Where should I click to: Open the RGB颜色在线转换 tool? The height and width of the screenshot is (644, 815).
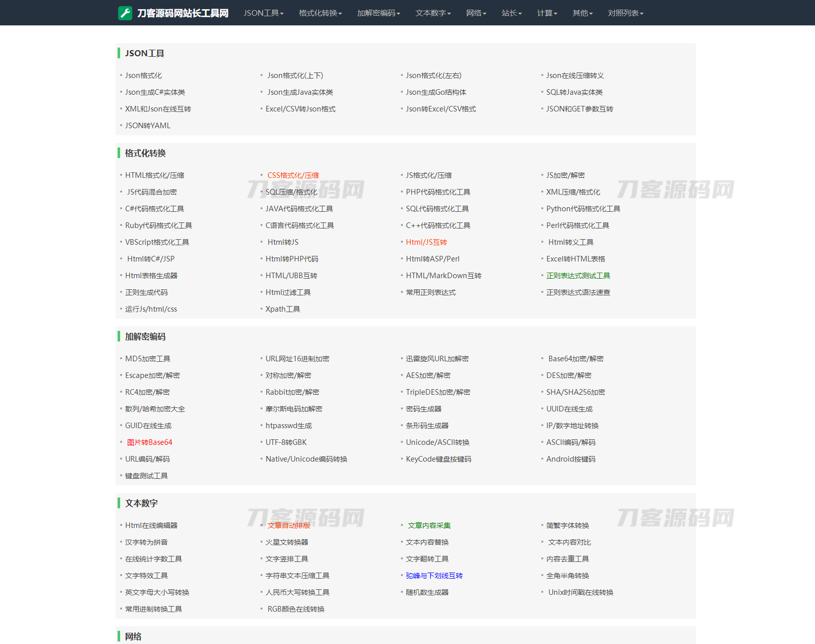296,609
